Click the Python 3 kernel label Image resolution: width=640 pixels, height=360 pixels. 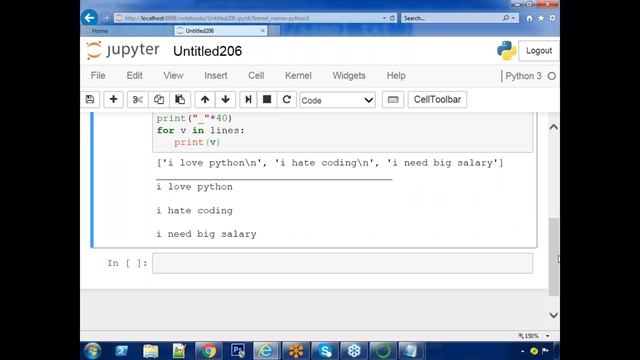point(523,76)
